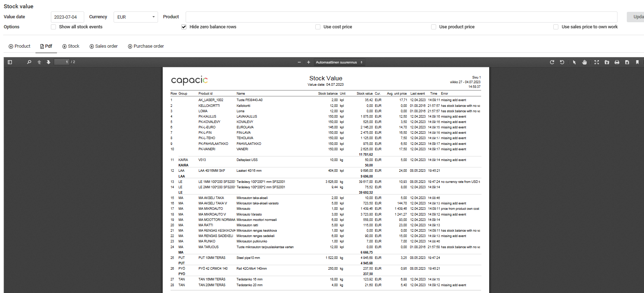Enter PDF presentation fullscreen mode
The width and height of the screenshot is (644, 293).
point(597,62)
